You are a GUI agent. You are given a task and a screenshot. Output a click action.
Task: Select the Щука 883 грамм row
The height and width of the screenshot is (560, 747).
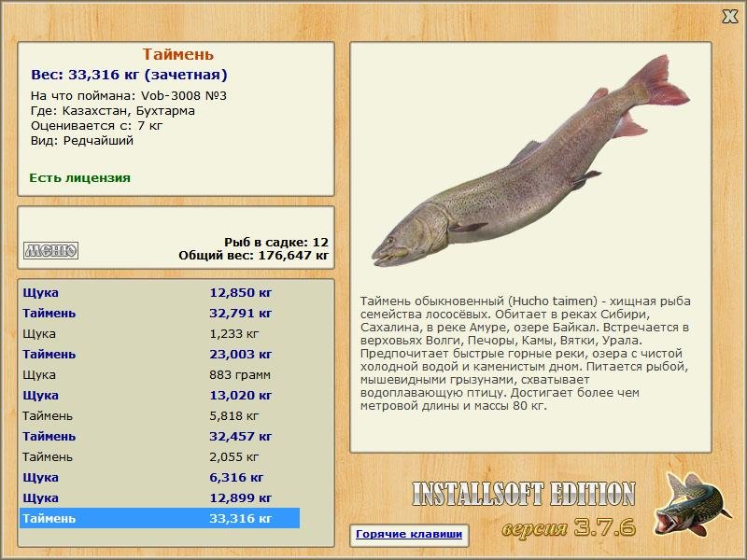point(160,374)
